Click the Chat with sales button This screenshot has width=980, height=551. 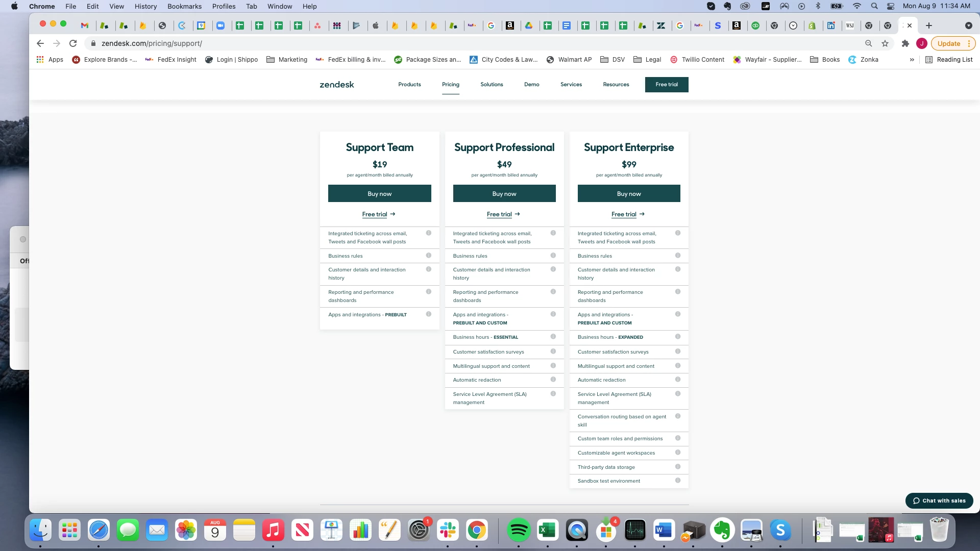point(939,500)
